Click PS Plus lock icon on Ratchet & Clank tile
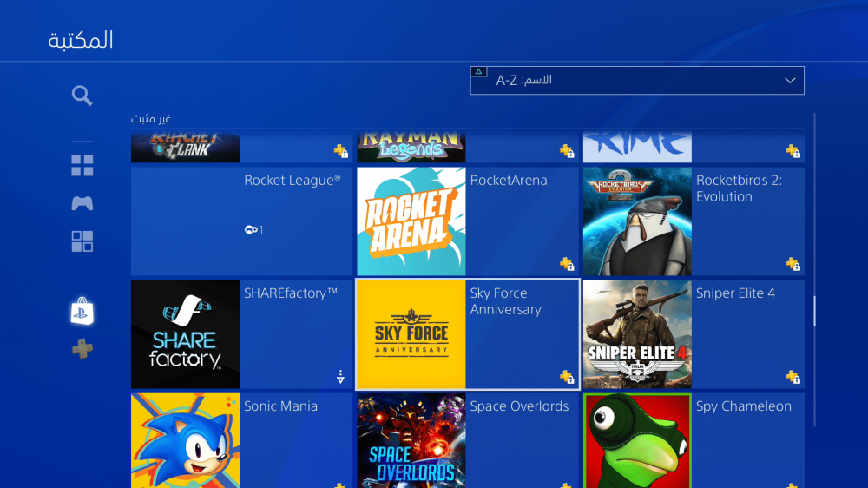 tap(340, 151)
